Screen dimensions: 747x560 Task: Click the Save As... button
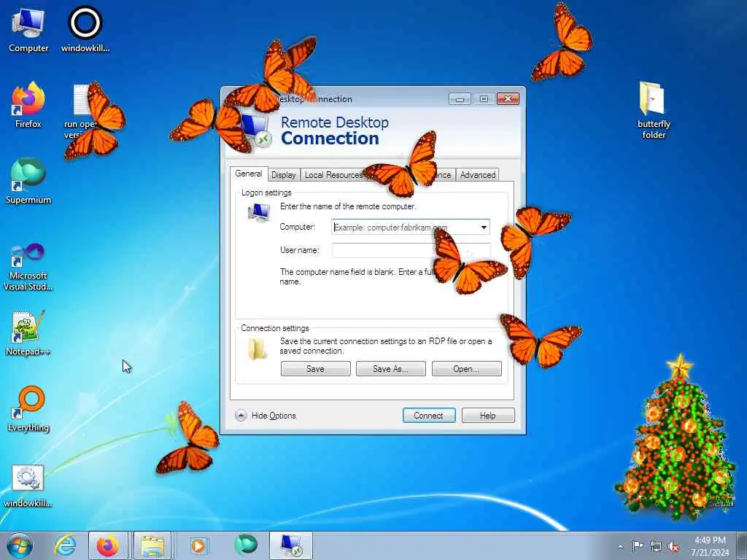391,368
